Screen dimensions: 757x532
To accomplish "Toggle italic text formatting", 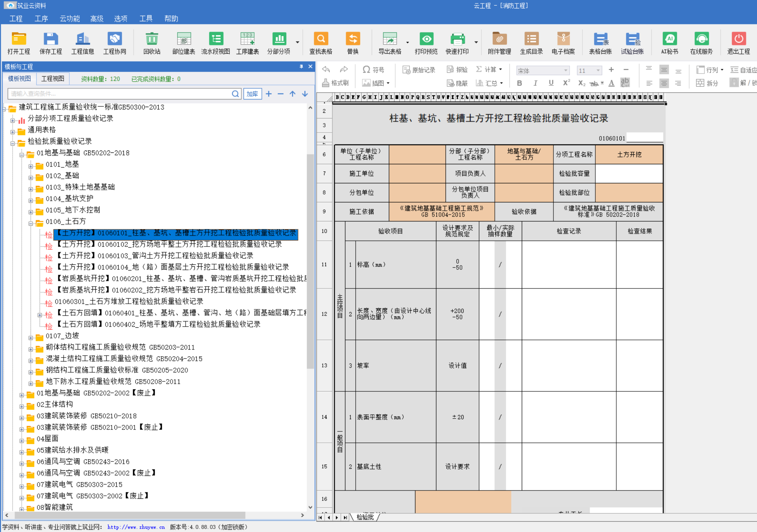I will coord(535,83).
